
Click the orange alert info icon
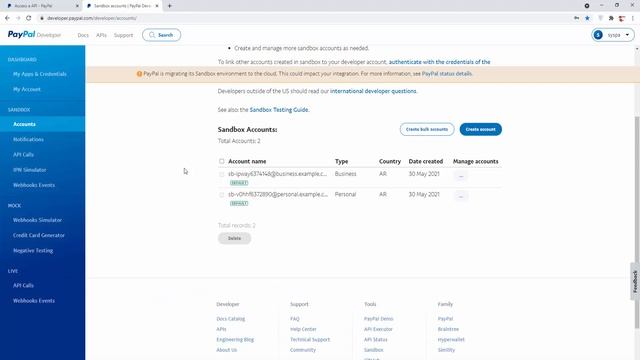[139, 74]
